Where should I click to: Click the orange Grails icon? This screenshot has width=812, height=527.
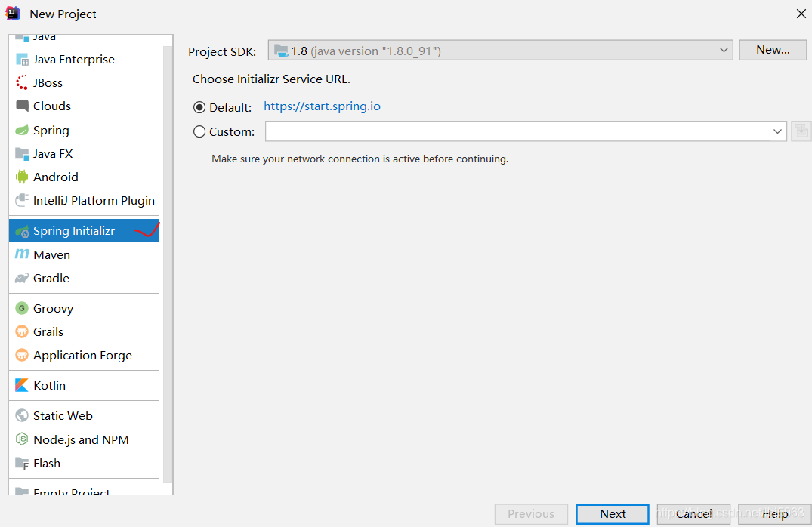click(x=22, y=332)
